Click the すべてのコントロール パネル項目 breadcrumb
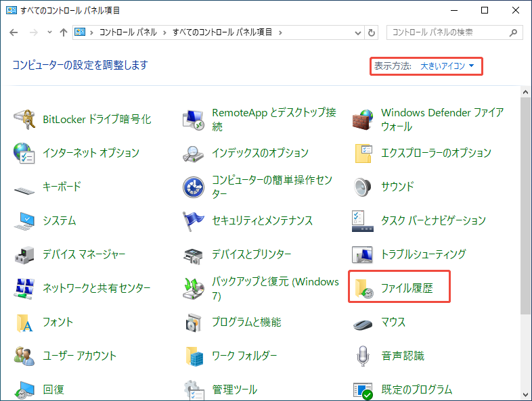Screen dimensions: 532x401 (x=222, y=32)
